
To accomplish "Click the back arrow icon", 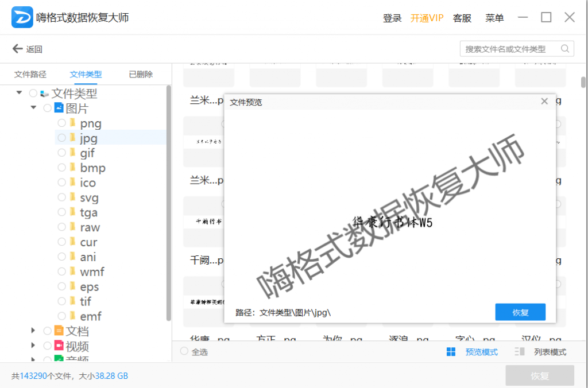I will tap(17, 49).
